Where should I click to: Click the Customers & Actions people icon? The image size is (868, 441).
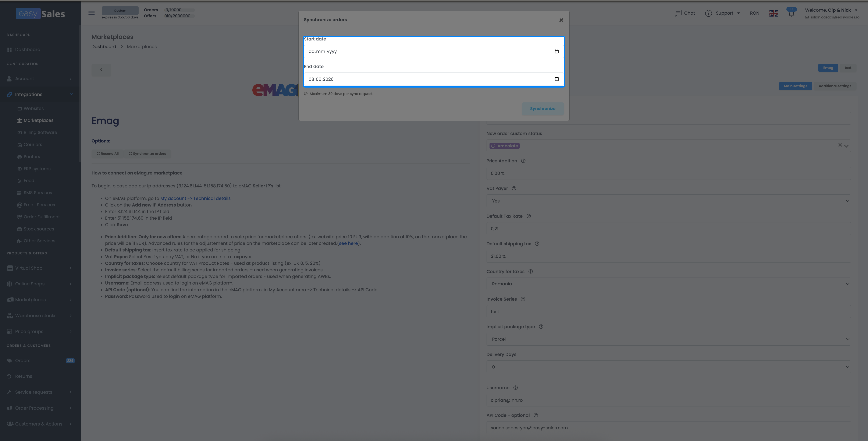tap(10, 424)
